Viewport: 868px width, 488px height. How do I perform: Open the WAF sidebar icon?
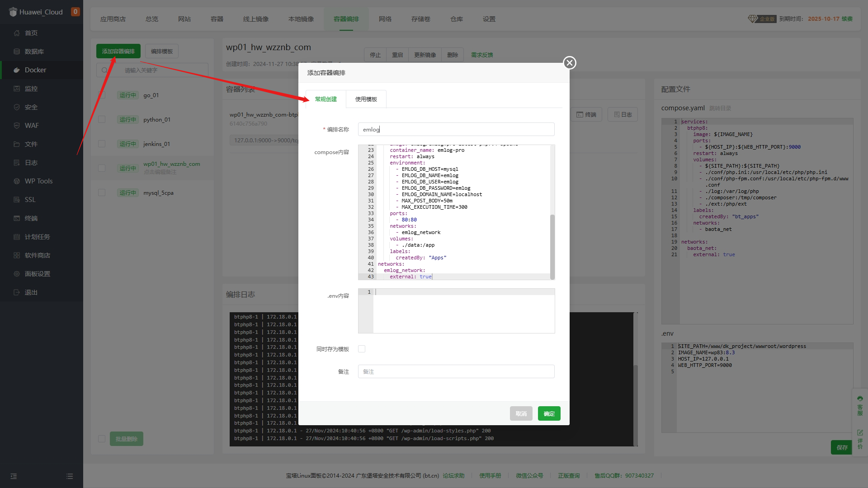click(x=17, y=126)
